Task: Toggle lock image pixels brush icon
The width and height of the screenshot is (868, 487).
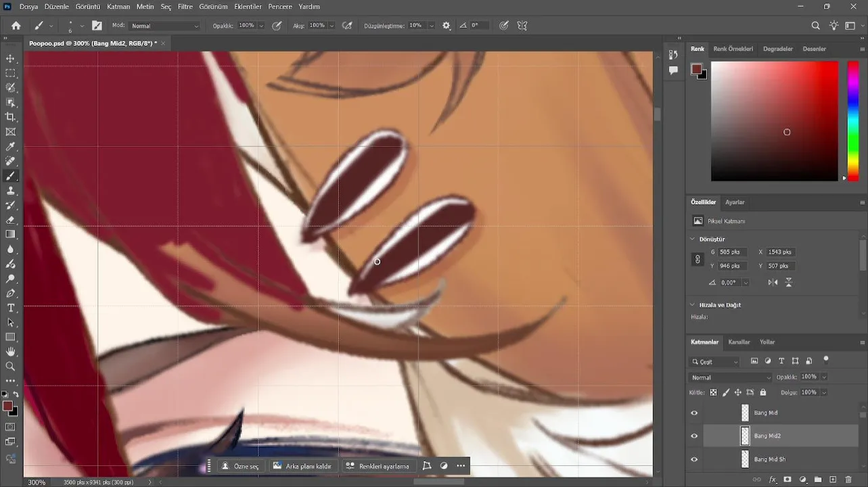Action: [726, 392]
